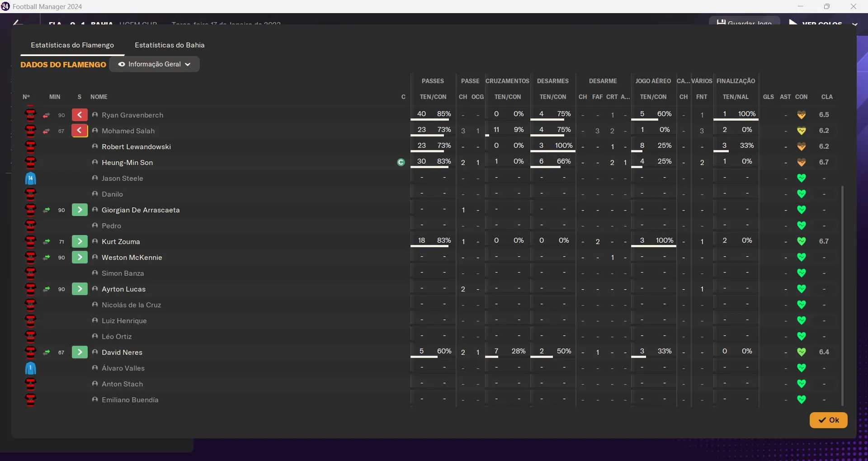Image resolution: width=868 pixels, height=461 pixels.
Task: Open Nicolás de la Cruz's player profile
Action: [x=131, y=305]
